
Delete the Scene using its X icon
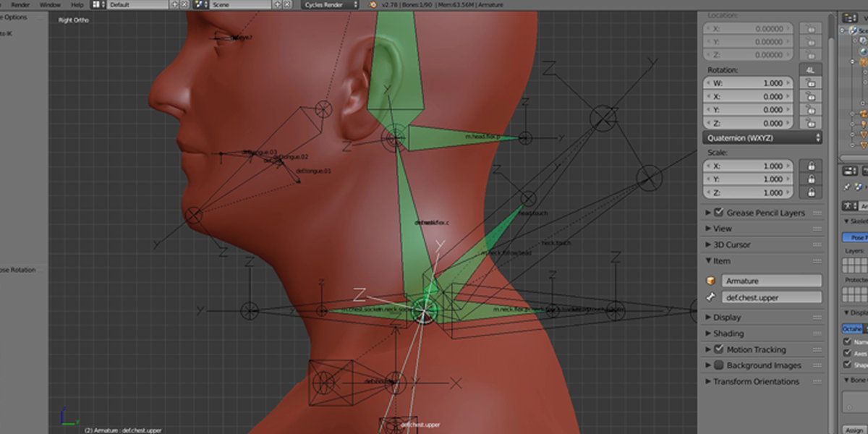tap(287, 4)
